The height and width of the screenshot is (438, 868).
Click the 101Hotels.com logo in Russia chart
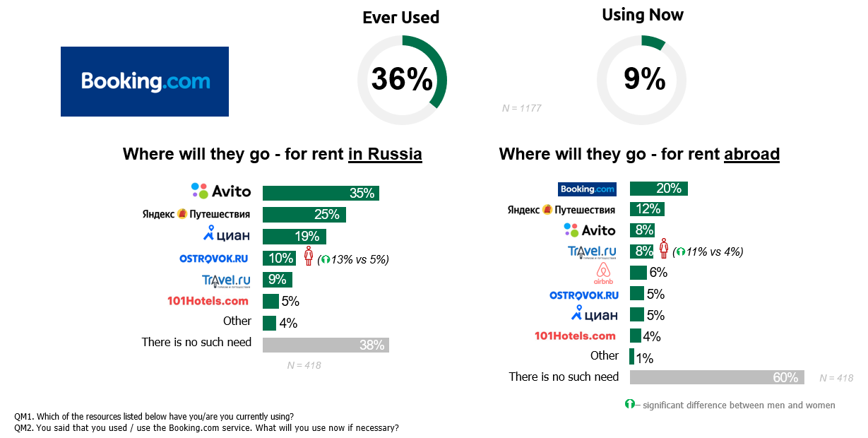pyautogui.click(x=208, y=301)
